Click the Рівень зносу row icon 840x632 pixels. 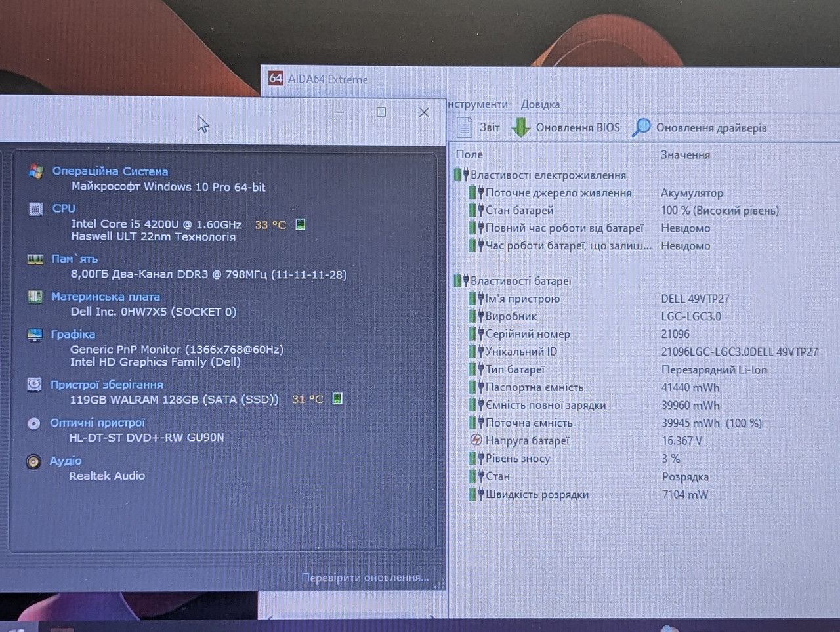point(476,458)
